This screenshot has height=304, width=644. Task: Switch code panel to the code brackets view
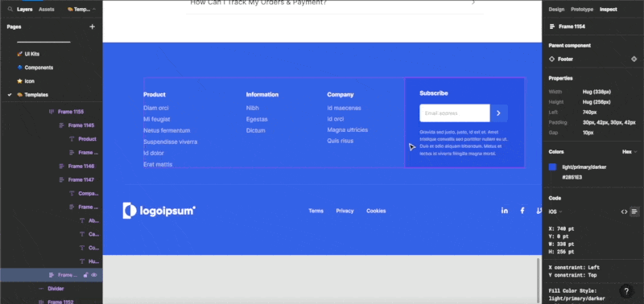point(624,212)
